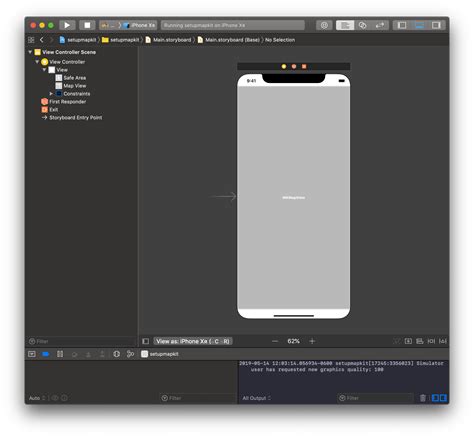This screenshot has width=474, height=437.
Task: Click the Run (play) button
Action: [x=67, y=25]
